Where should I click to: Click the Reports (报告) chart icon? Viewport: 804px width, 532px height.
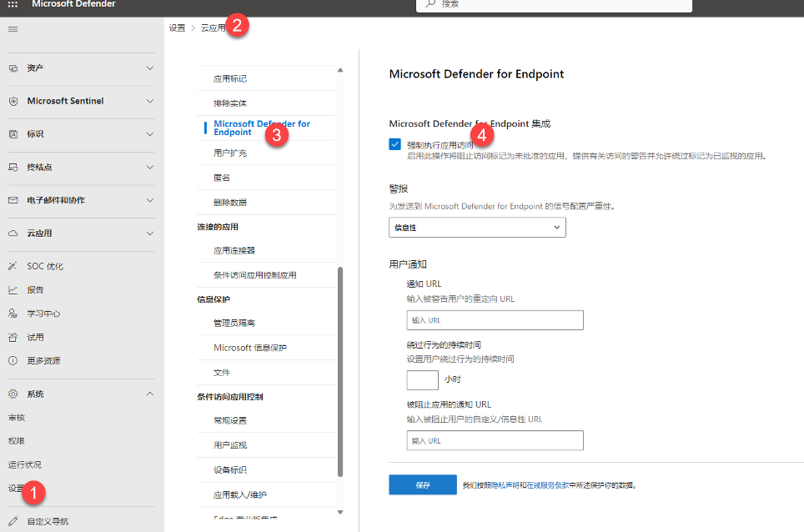pyautogui.click(x=13, y=290)
